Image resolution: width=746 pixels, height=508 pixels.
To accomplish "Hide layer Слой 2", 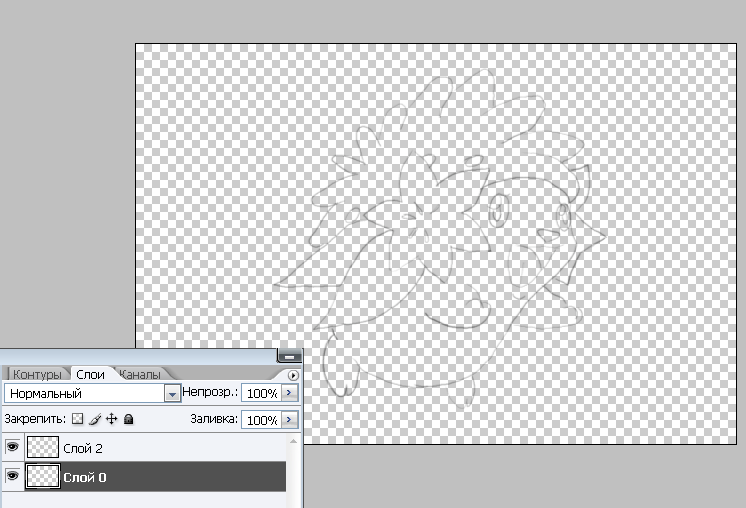I will (x=12, y=447).
